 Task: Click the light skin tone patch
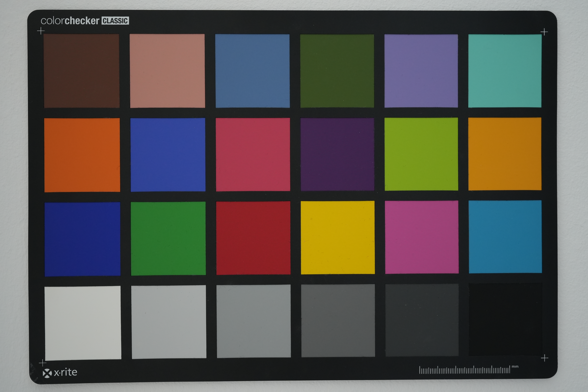coord(167,71)
